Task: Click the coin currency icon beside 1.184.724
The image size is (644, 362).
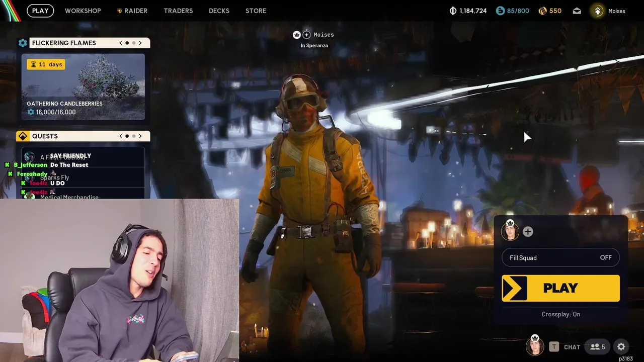Action: click(453, 11)
